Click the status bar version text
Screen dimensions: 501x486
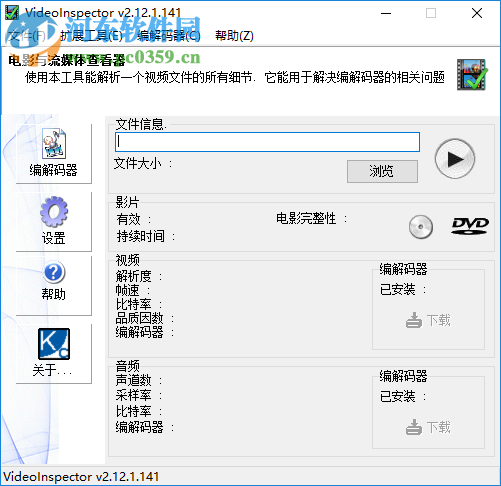coord(81,477)
